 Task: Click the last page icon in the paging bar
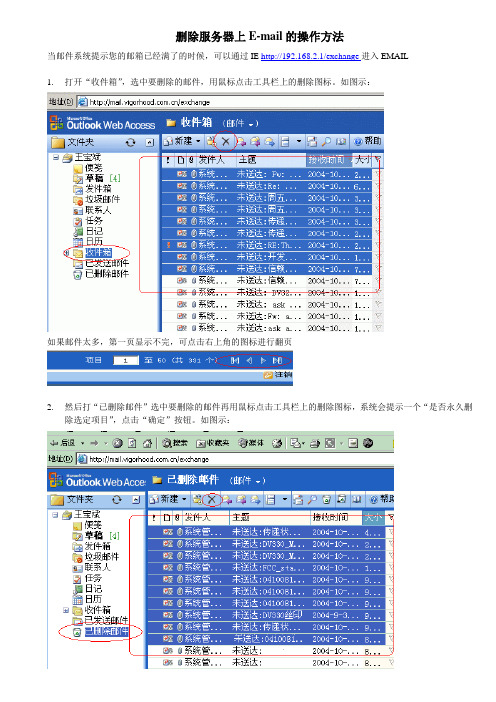pos(277,360)
